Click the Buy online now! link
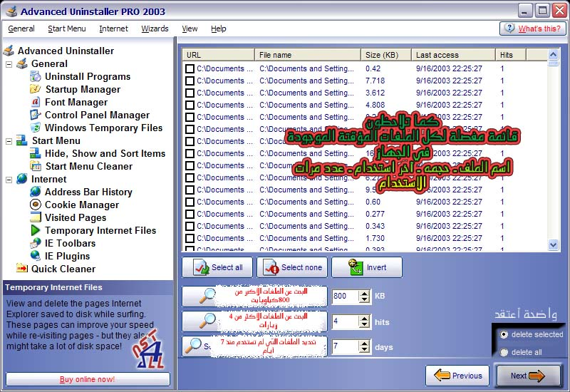 click(x=87, y=379)
